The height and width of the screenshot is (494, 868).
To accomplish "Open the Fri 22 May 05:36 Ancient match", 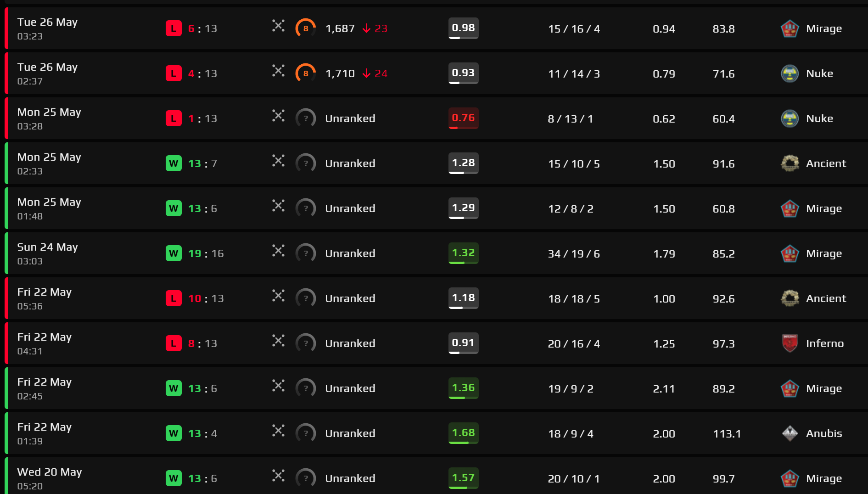I will (436, 298).
